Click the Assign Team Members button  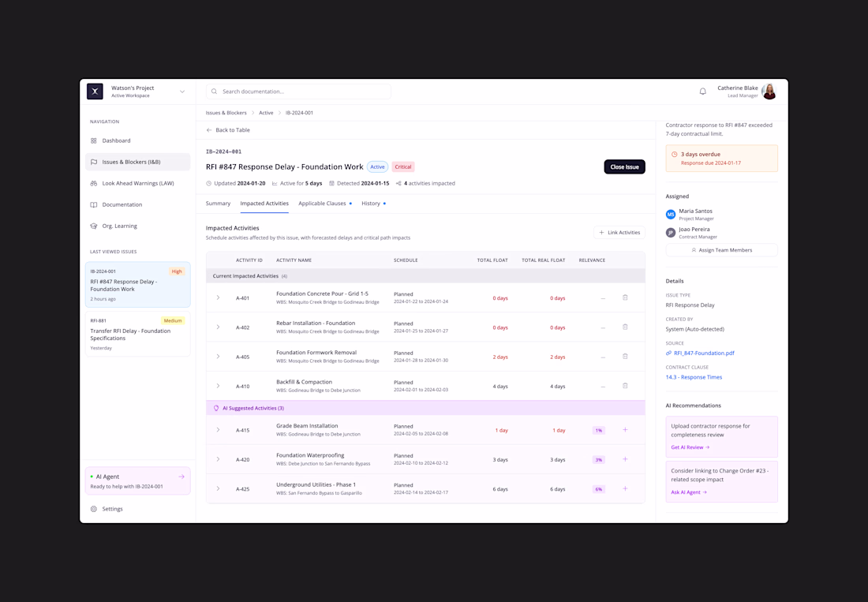click(x=721, y=250)
